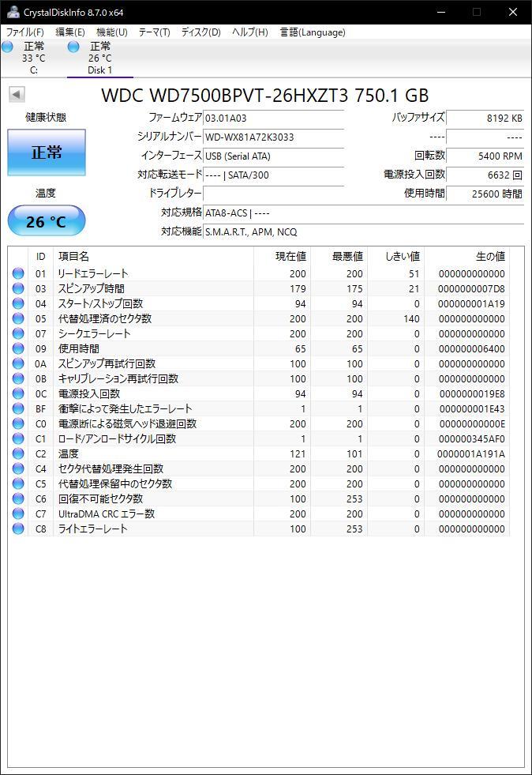Click the 対応規格 field ATA8-ACS
Screen dimensions: 532x775
click(363, 213)
